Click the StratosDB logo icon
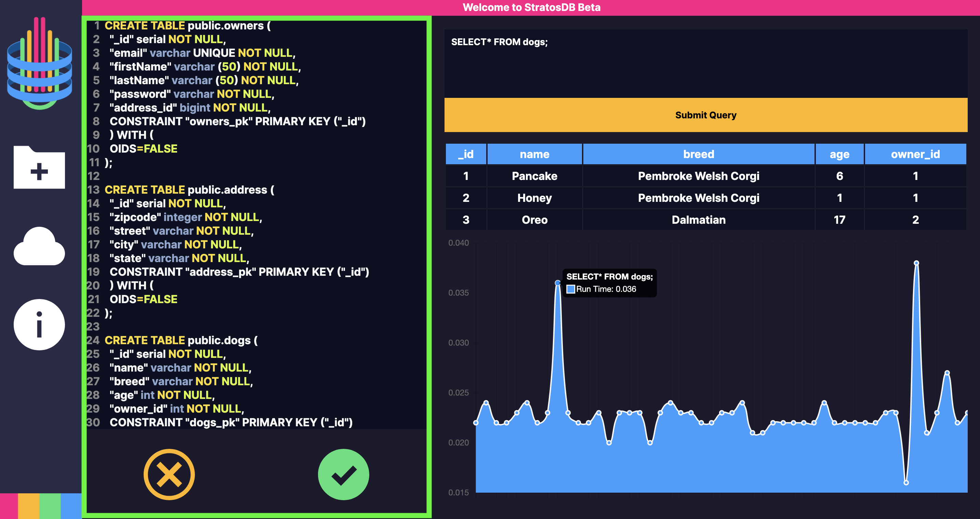This screenshot has height=519, width=980. (x=39, y=63)
